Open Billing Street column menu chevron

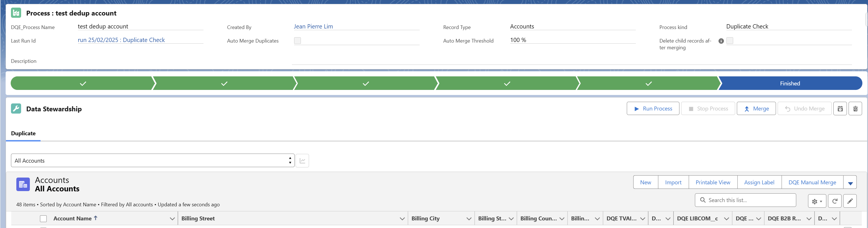pyautogui.click(x=402, y=218)
